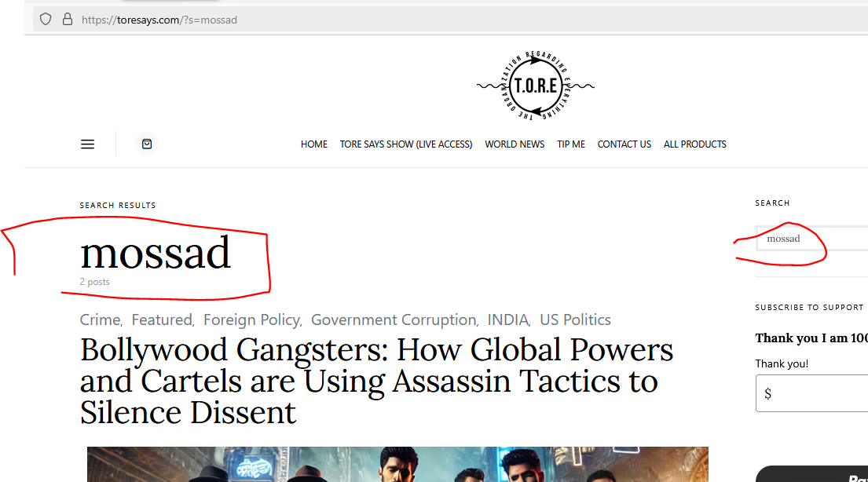Viewport: 868px width, 482px height.
Task: Click the INDIA category link
Action: (x=507, y=320)
